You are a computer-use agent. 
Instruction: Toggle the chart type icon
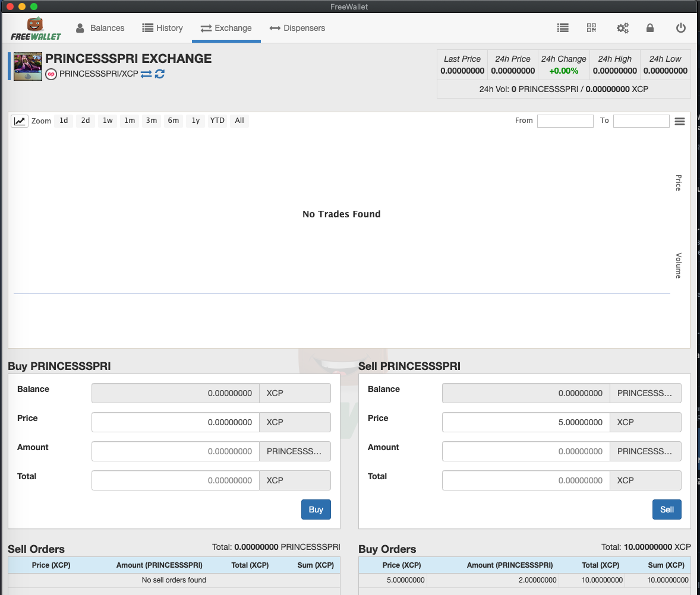tap(20, 121)
